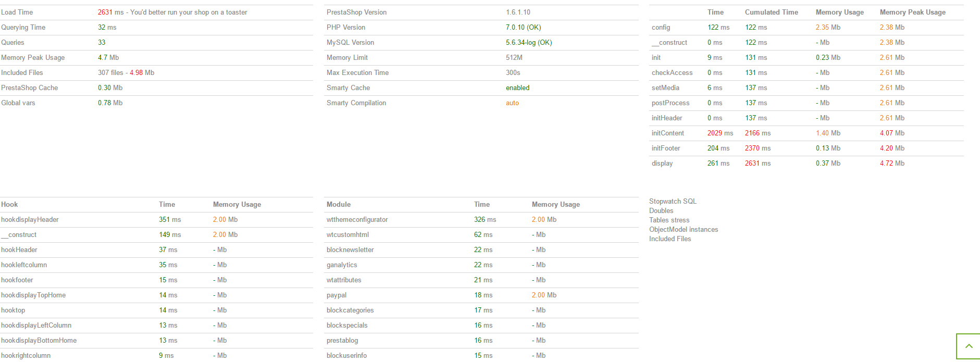Viewport: 980px width, 362px height.
Task: Open the ObjectModel instances link
Action: coord(684,230)
